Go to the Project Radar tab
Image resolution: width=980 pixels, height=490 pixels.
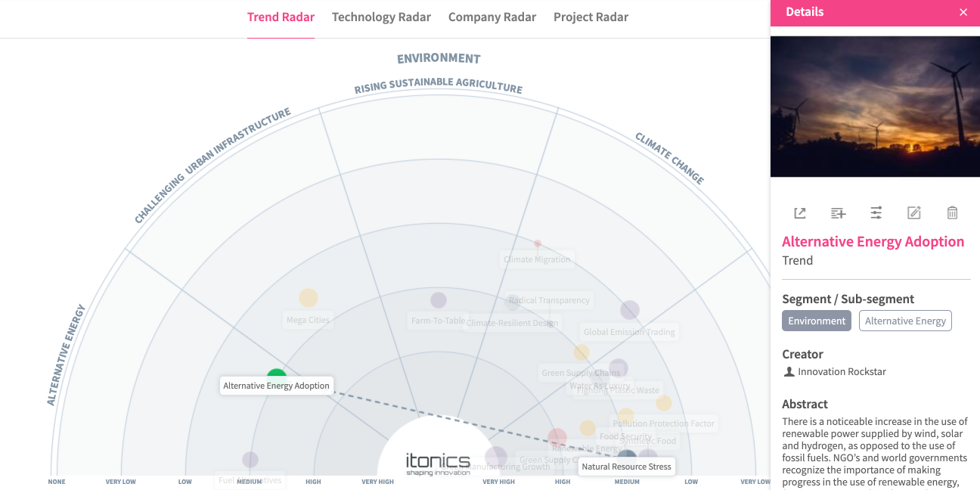coord(591,17)
